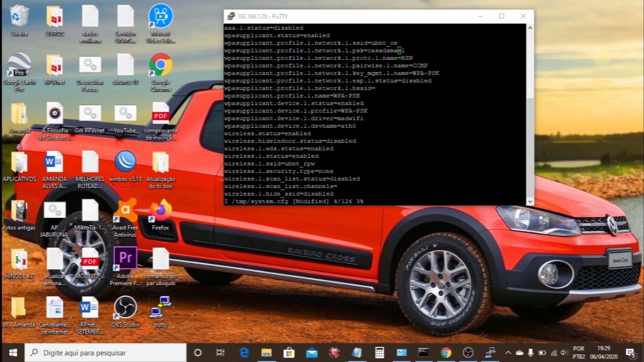The height and width of the screenshot is (362, 644).
Task: Click line wpasupplicant.profile.1.network.1.ssid=ubnt_ce
Action: point(311,43)
